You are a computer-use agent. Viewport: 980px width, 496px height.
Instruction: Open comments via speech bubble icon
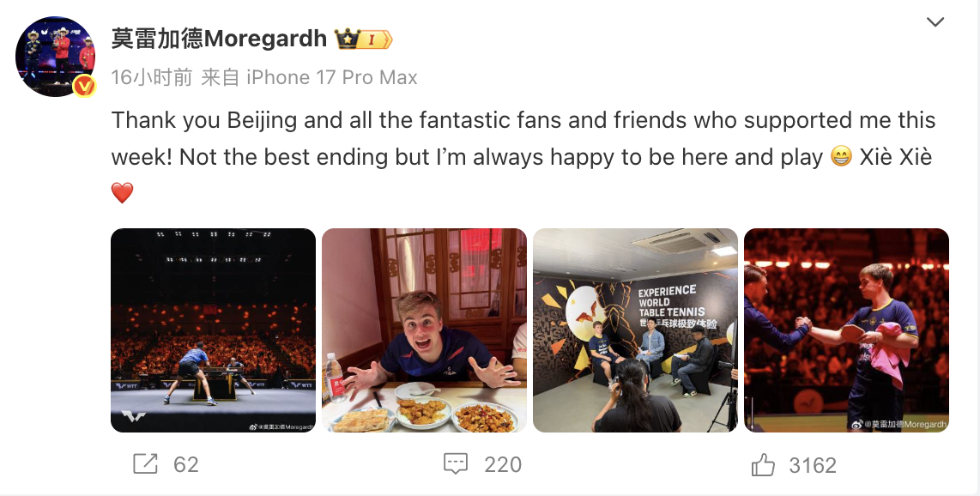(x=456, y=464)
